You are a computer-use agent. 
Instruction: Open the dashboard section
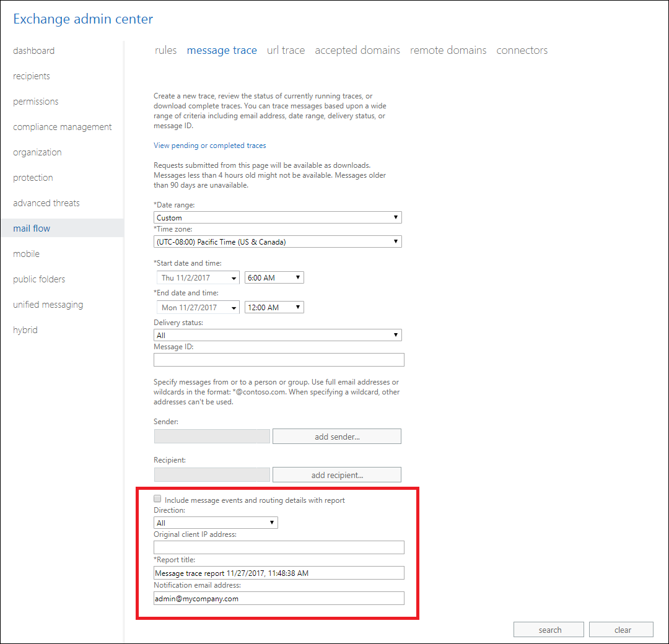(33, 51)
